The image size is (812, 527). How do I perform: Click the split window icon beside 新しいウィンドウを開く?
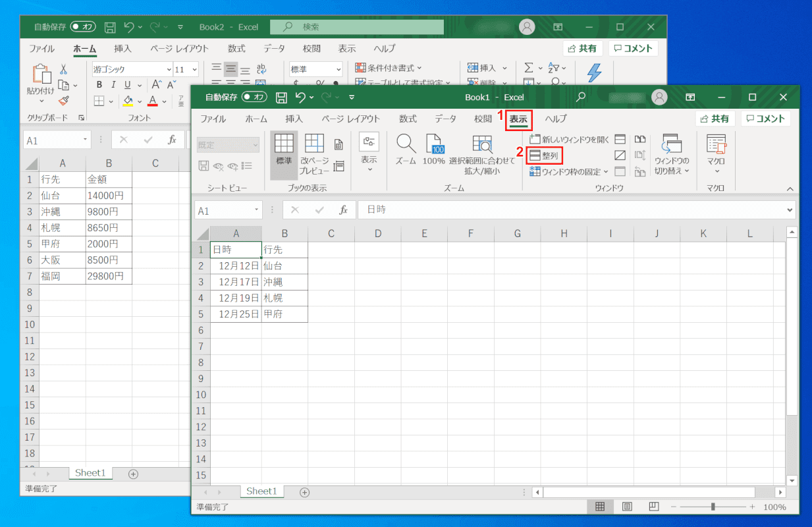click(x=620, y=139)
